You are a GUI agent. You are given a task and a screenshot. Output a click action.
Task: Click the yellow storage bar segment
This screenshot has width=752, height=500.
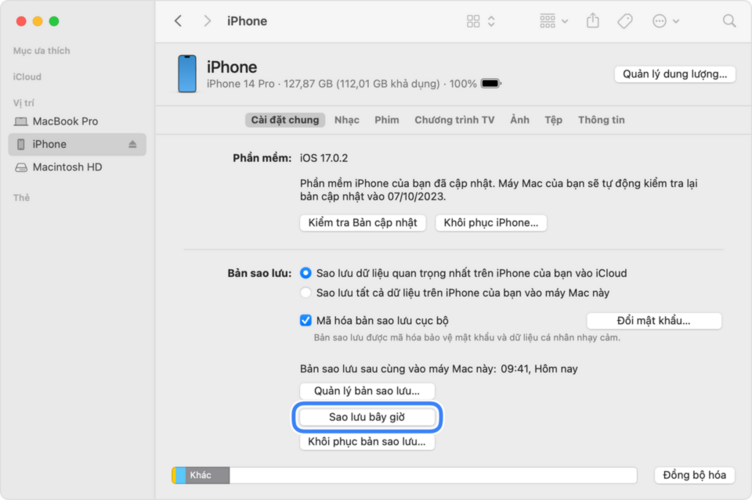[x=174, y=475]
